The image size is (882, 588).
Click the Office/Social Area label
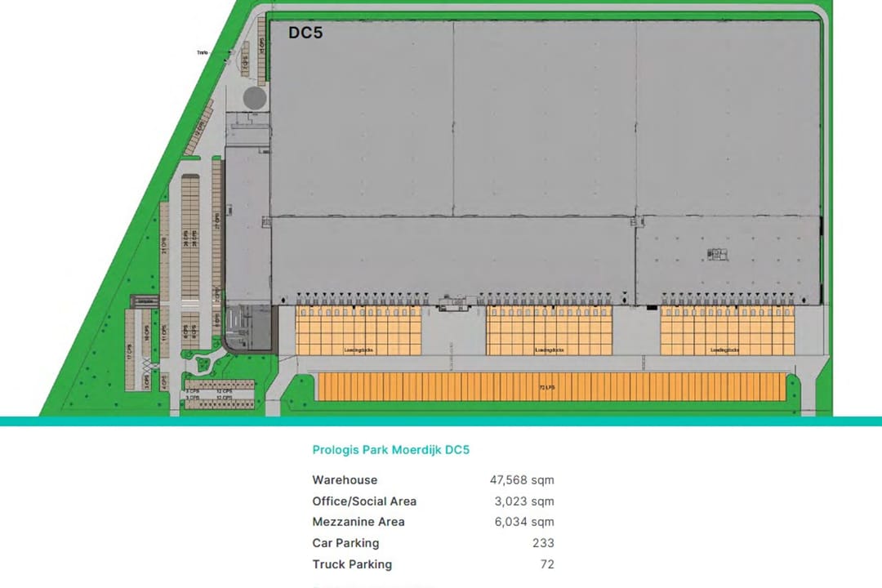coord(364,501)
